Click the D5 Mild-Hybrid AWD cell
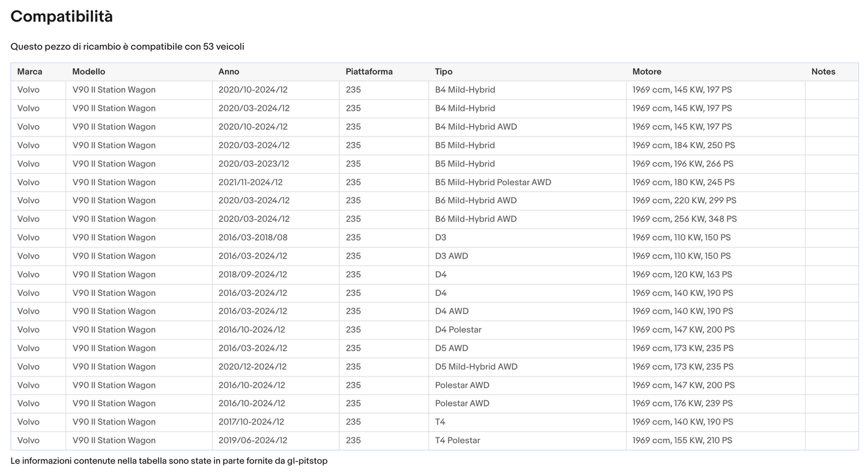This screenshot has height=472, width=868. tap(476, 367)
